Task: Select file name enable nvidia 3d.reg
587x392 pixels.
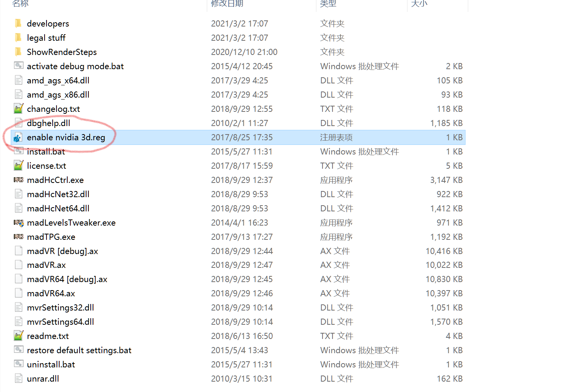Action: tap(66, 137)
